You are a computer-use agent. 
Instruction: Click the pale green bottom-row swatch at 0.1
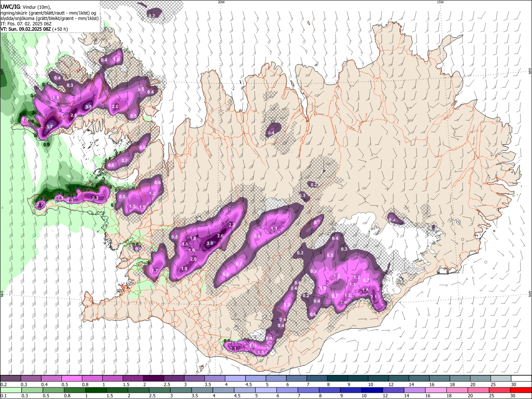(x=11, y=390)
